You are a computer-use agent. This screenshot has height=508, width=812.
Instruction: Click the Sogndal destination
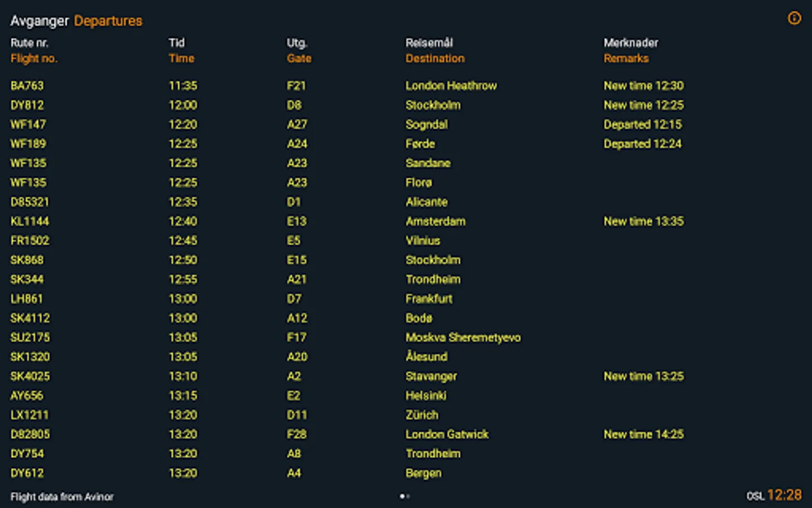pyautogui.click(x=426, y=124)
